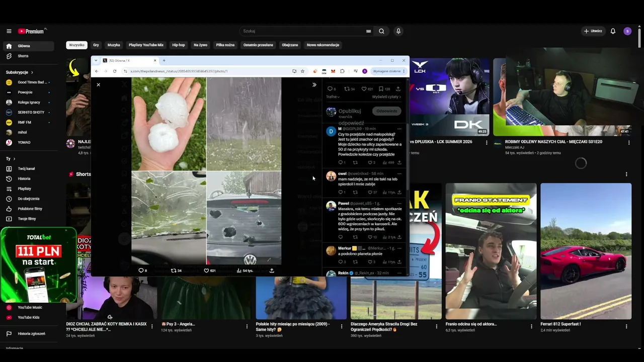Viewport: 644px width, 362px height.
Task: Click the Odpowiedz reply button
Action: [x=387, y=111]
